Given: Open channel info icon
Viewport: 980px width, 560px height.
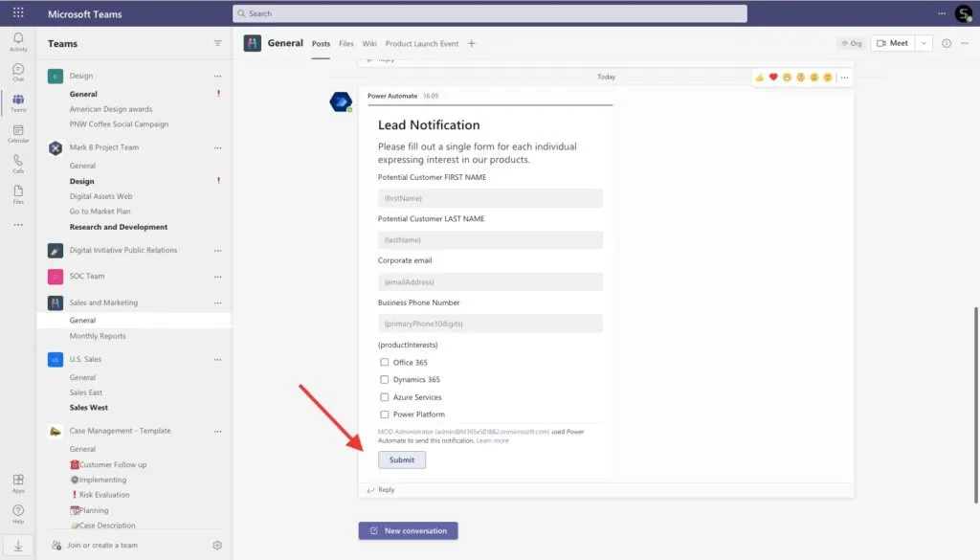Looking at the screenshot, I should click(947, 43).
